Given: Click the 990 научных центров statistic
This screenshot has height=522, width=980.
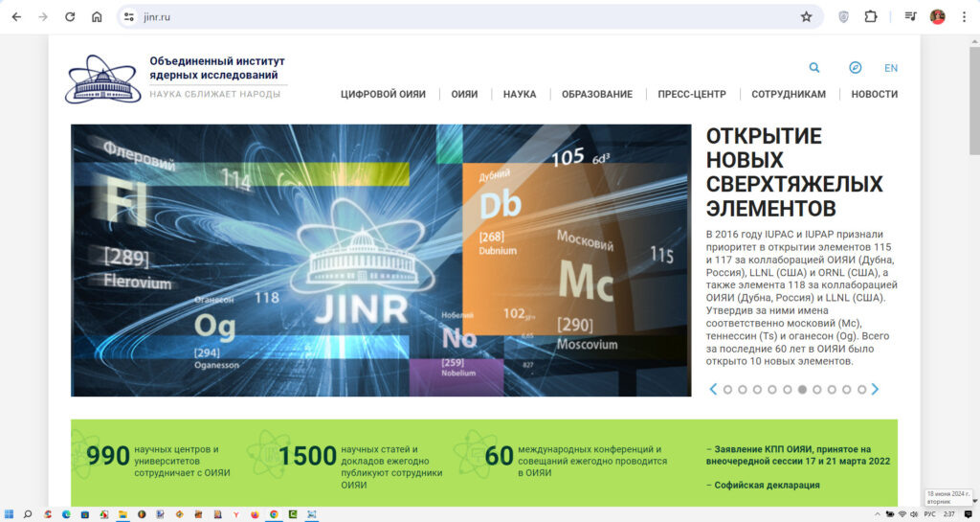Looking at the screenshot, I should tap(158, 461).
